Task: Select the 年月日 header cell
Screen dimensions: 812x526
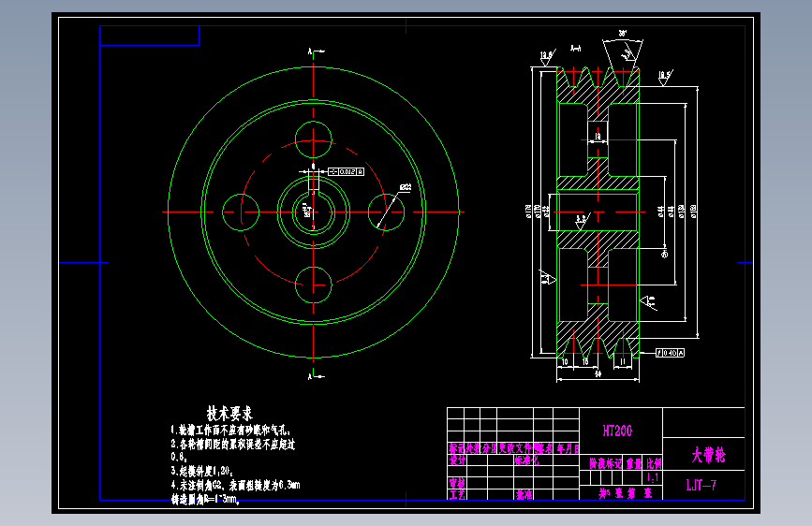Action: [x=568, y=448]
